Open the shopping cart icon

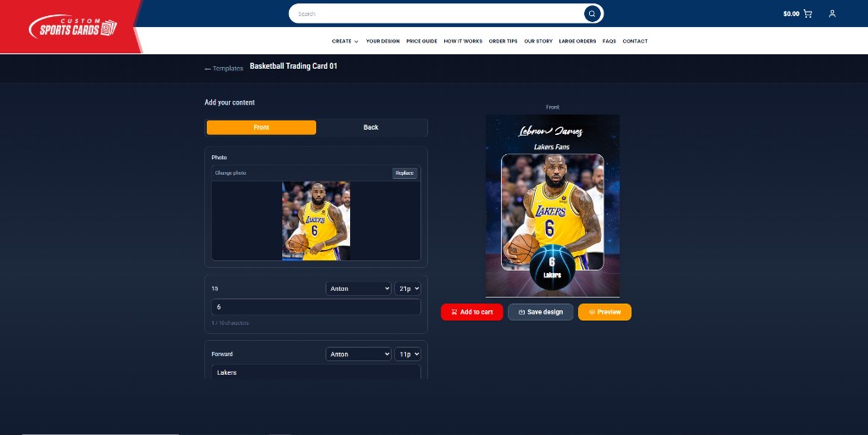click(808, 14)
